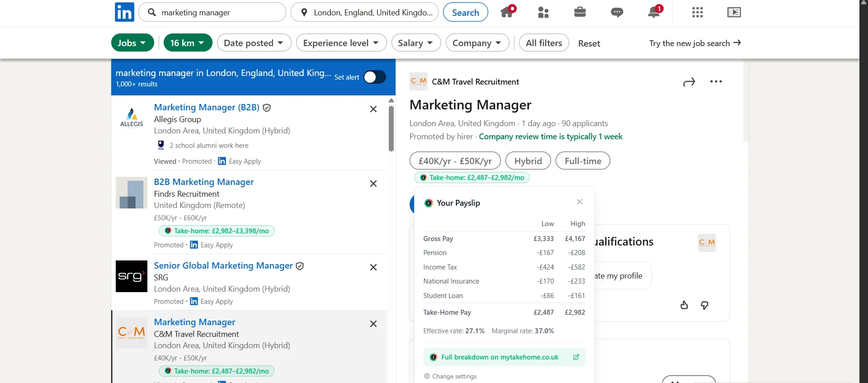This screenshot has height=383, width=868.
Task: Click the C&M logo in qualifications card
Action: [707, 243]
